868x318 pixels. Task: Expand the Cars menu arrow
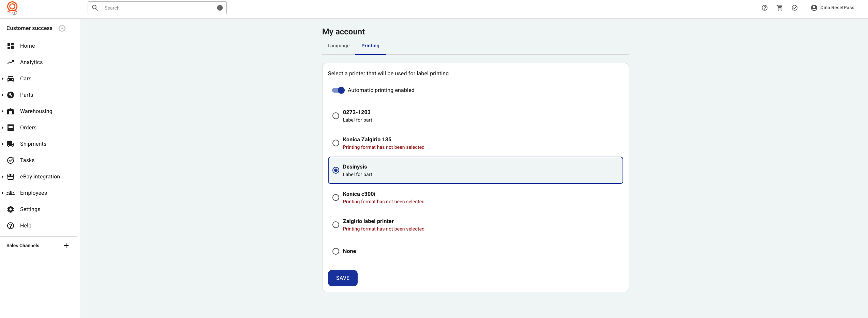[3, 79]
